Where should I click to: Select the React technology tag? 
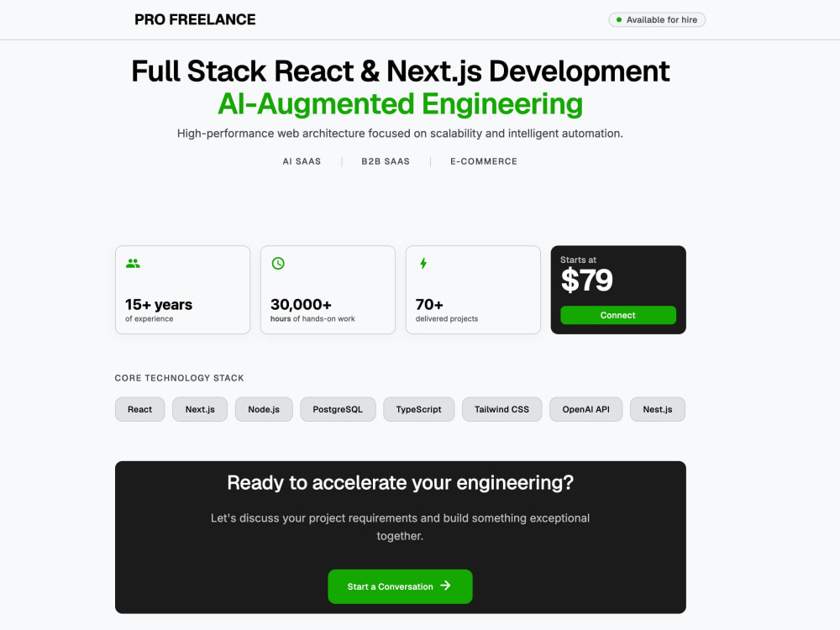[x=139, y=409]
